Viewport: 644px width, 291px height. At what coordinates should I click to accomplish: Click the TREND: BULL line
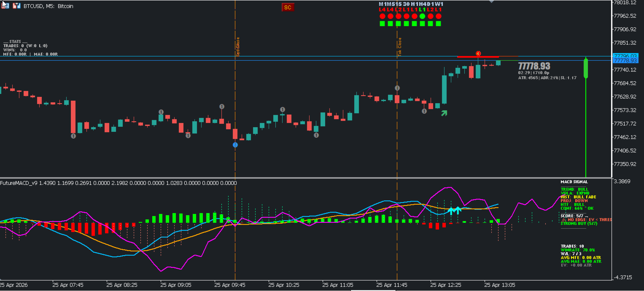pos(574,190)
